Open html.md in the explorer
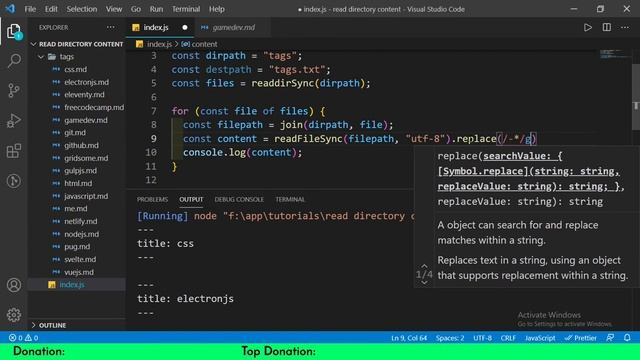The width and height of the screenshot is (640, 360). 78,183
